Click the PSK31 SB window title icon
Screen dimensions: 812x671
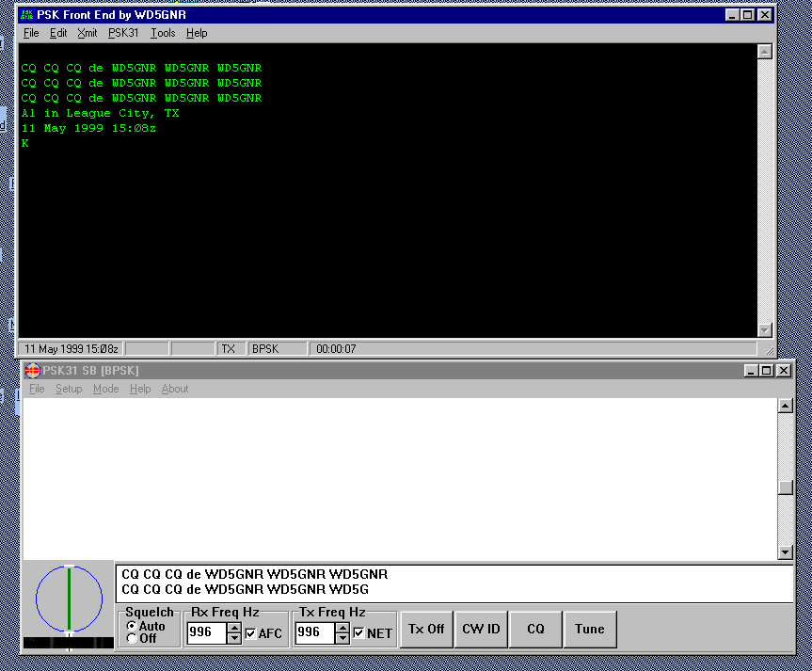tap(32, 370)
